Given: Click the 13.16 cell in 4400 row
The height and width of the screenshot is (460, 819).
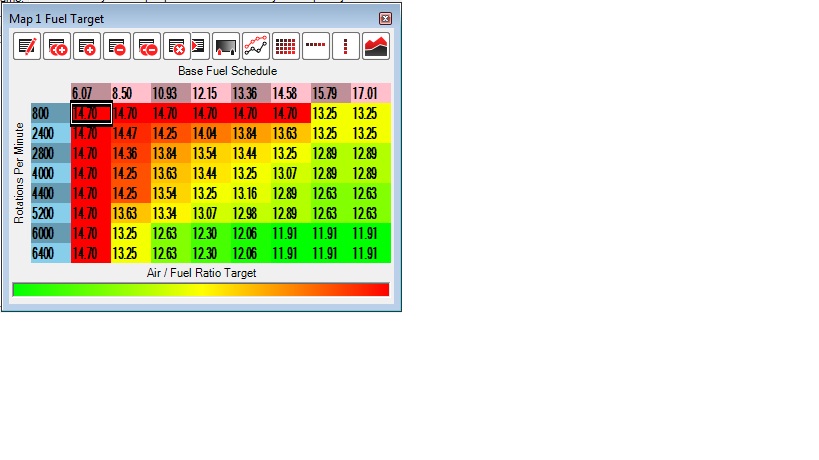Looking at the screenshot, I should pos(250,194).
